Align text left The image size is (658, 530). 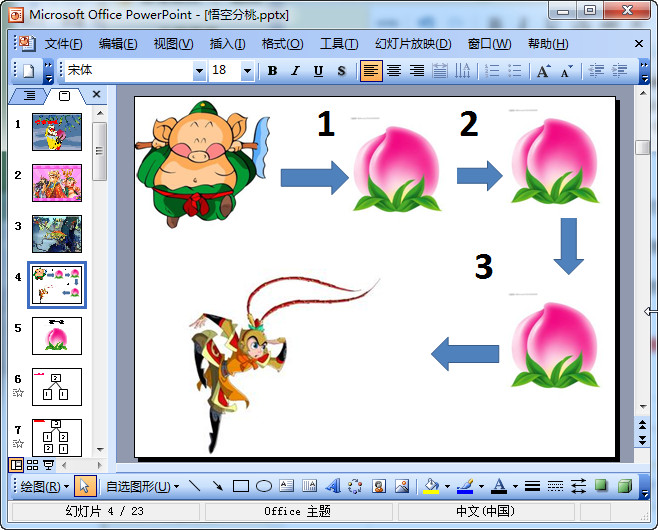pyautogui.click(x=371, y=70)
